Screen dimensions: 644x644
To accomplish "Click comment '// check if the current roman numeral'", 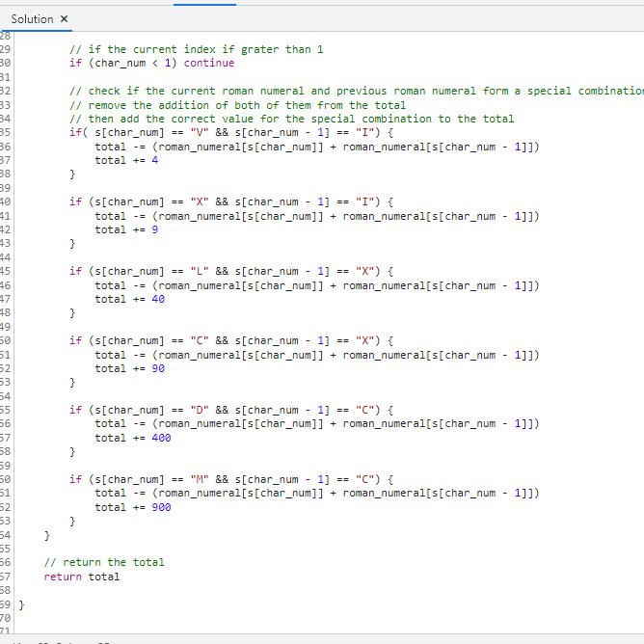I will click(x=357, y=91).
